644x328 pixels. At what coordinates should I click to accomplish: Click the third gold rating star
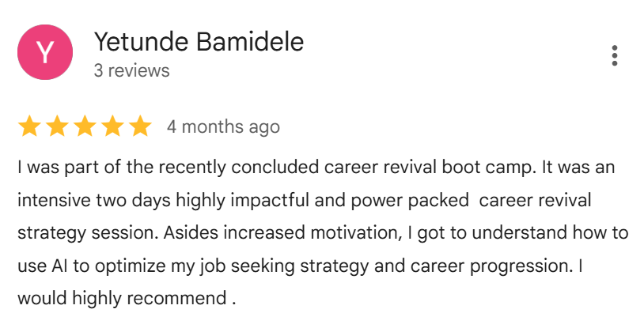pyautogui.click(x=85, y=126)
